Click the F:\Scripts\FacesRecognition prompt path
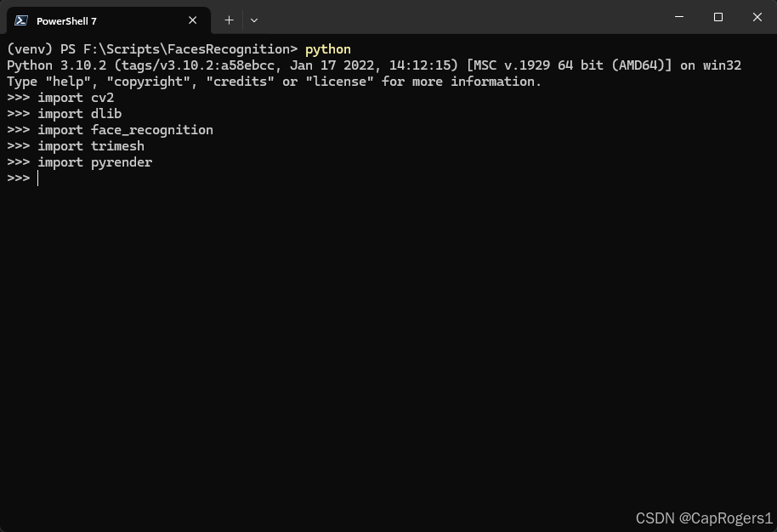 [x=187, y=49]
